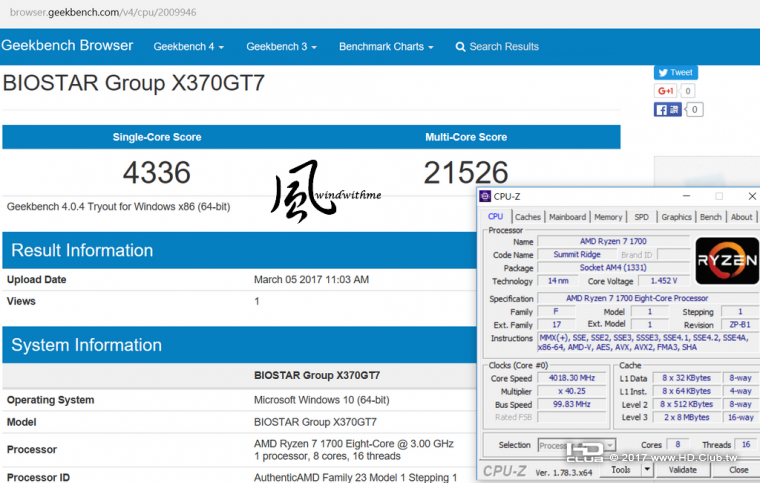
Task: Click the Twitter Tweet button
Action: tap(676, 73)
